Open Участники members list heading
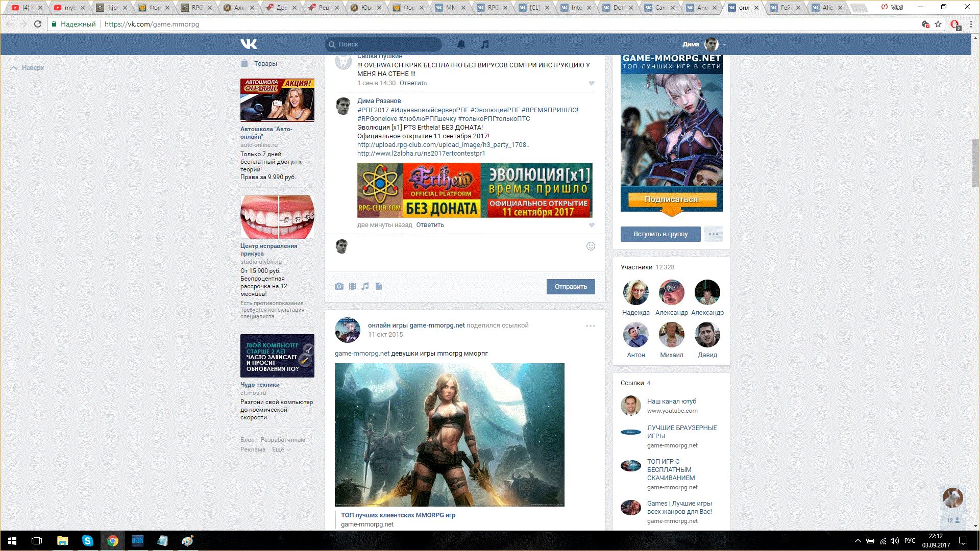980x551 pixels. (x=636, y=267)
